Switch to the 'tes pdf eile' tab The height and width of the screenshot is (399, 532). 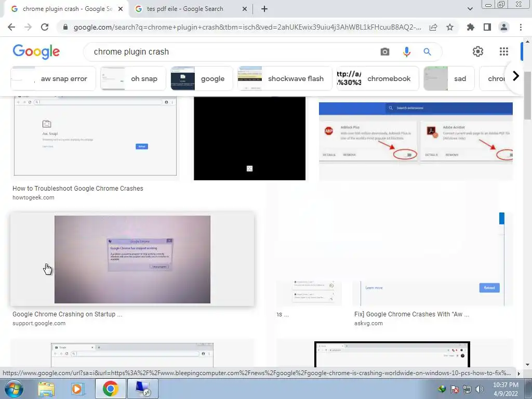pos(192,9)
